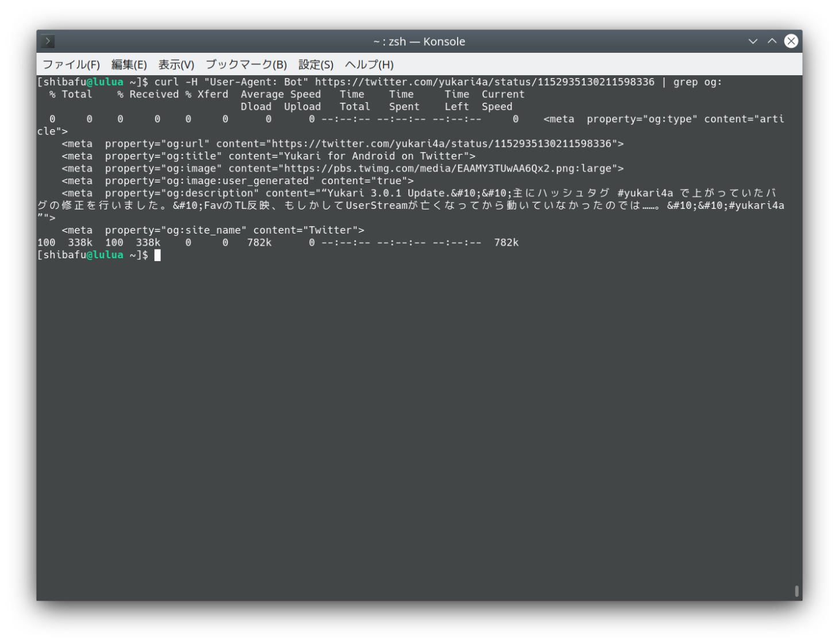Click the og:image:user_generated meta line
The height and width of the screenshot is (644, 839).
(237, 181)
